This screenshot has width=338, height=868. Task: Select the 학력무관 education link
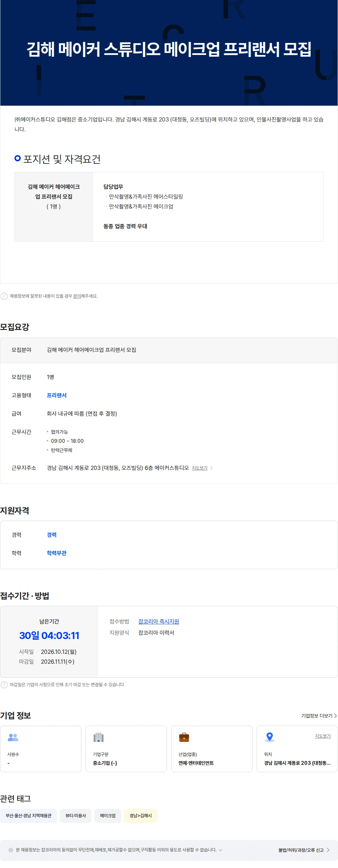pyautogui.click(x=57, y=553)
